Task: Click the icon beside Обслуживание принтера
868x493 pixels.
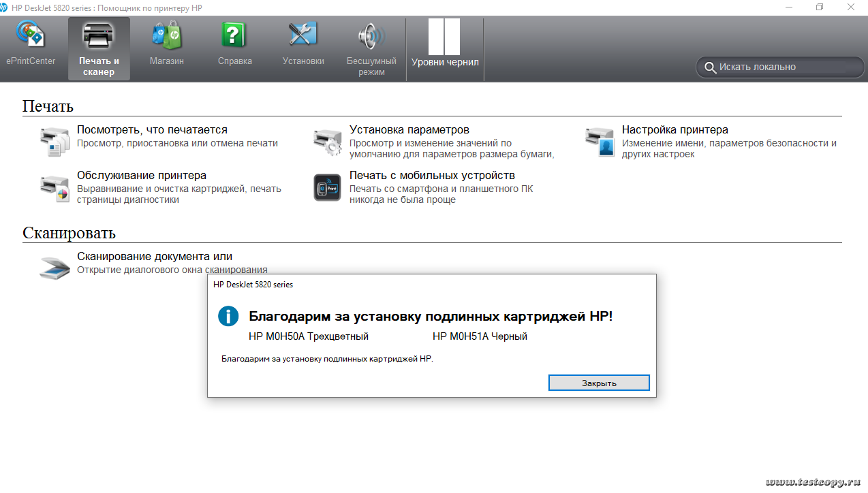Action: pos(55,187)
